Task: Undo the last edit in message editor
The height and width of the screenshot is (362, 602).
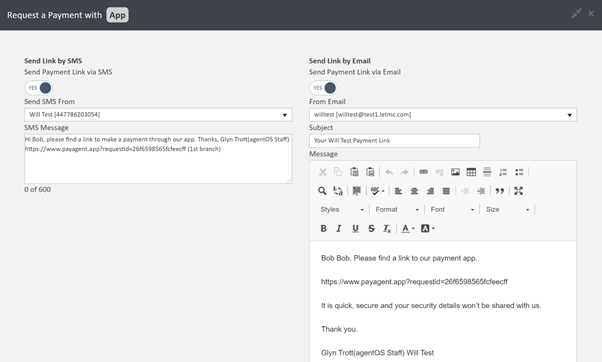Action: pos(389,172)
